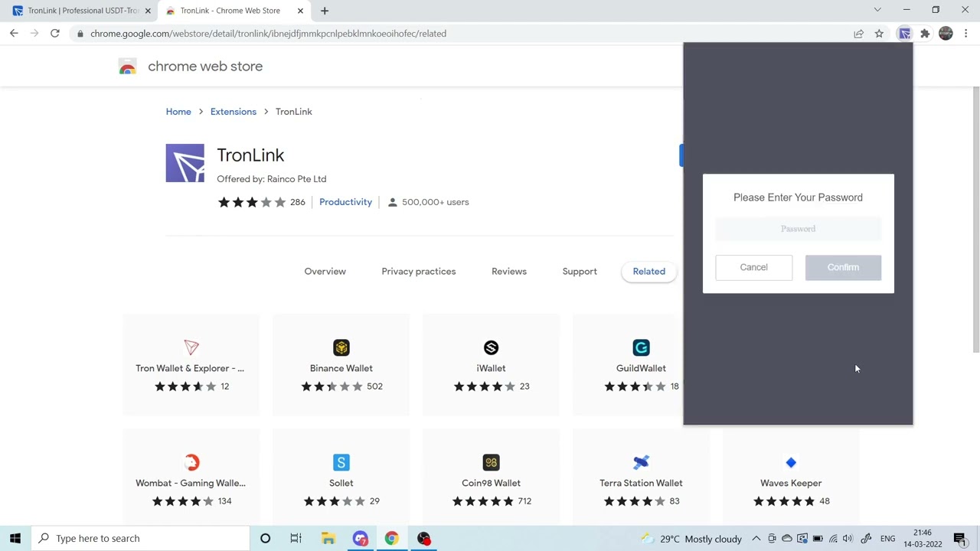
Task: Click the page vertical scrollbar
Action: coord(975,220)
